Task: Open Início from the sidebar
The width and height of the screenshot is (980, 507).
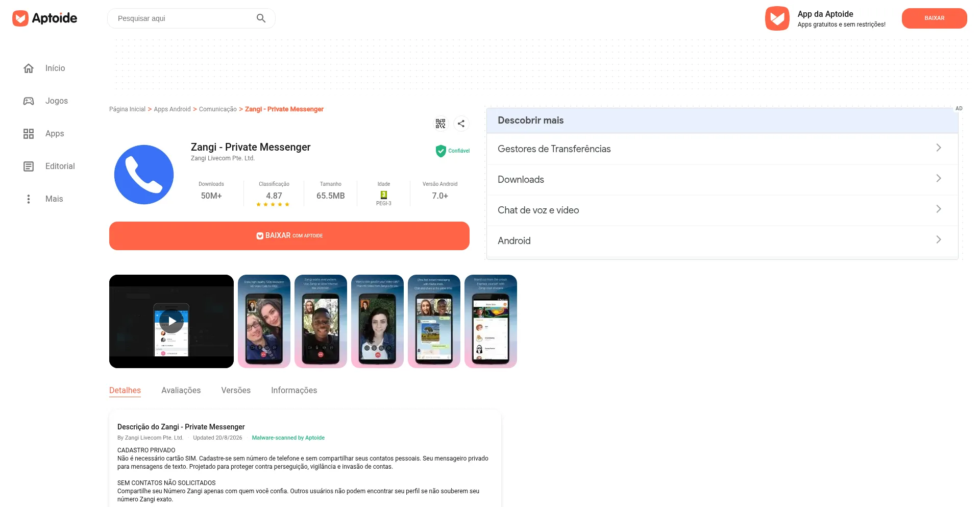Action: click(x=55, y=68)
